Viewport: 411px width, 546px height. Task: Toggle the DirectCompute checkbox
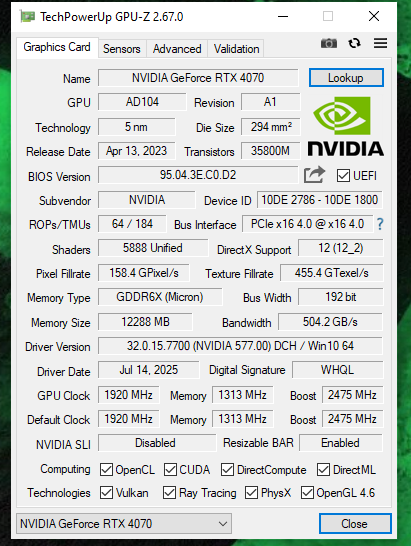point(227,469)
